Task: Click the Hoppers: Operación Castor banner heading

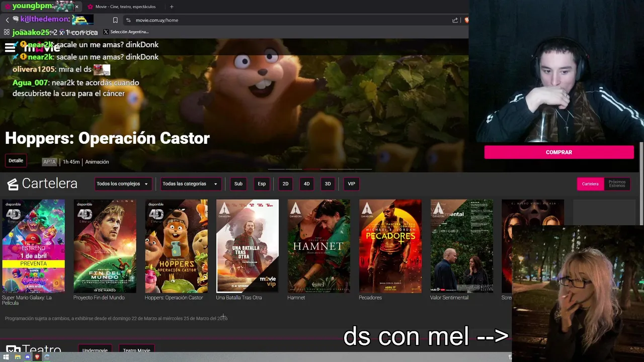Action: pos(107,138)
